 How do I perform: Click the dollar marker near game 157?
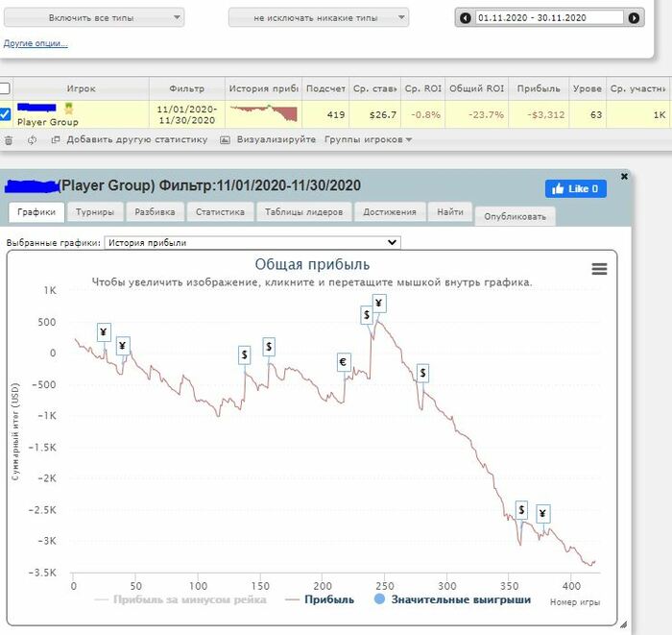[269, 347]
